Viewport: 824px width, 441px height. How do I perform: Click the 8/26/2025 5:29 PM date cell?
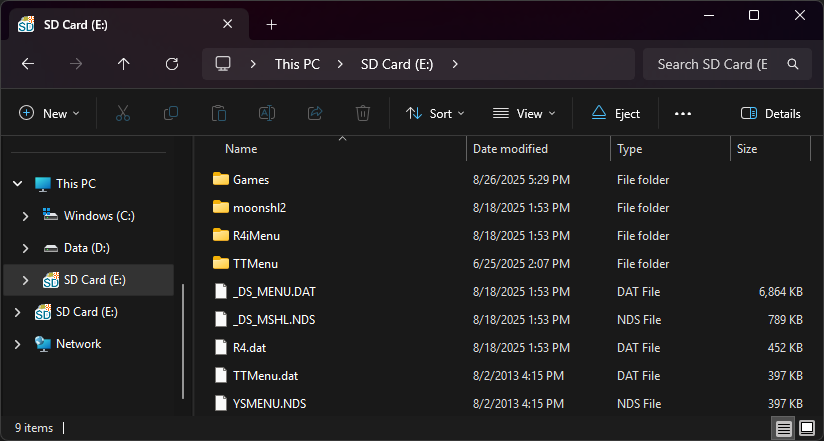[521, 180]
